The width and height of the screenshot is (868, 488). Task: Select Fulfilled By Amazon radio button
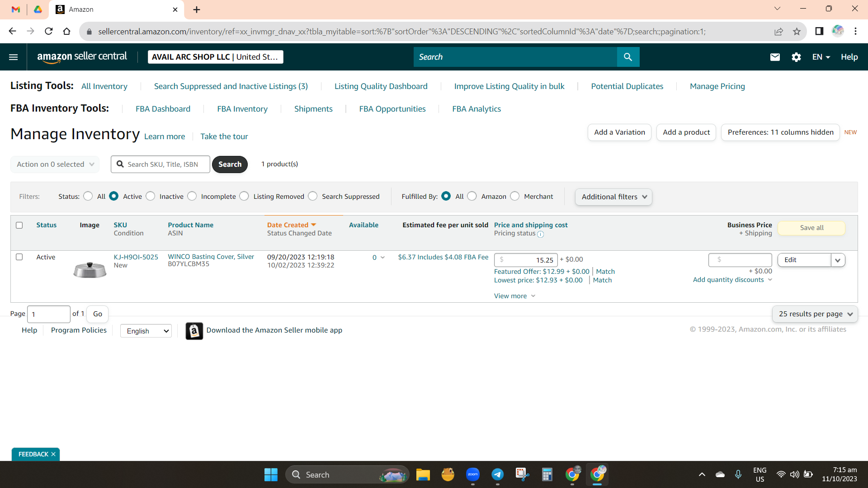[472, 196]
